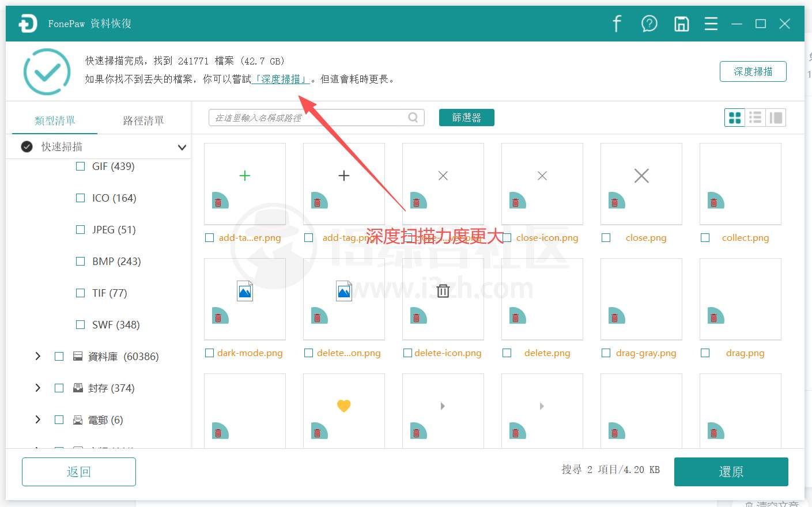Image resolution: width=812 pixels, height=507 pixels.
Task: Check the JPEG (51) file type checkbox
Action: pyautogui.click(x=80, y=229)
